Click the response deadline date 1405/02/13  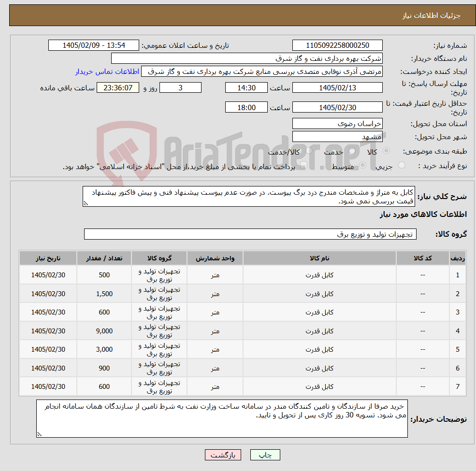337,88
